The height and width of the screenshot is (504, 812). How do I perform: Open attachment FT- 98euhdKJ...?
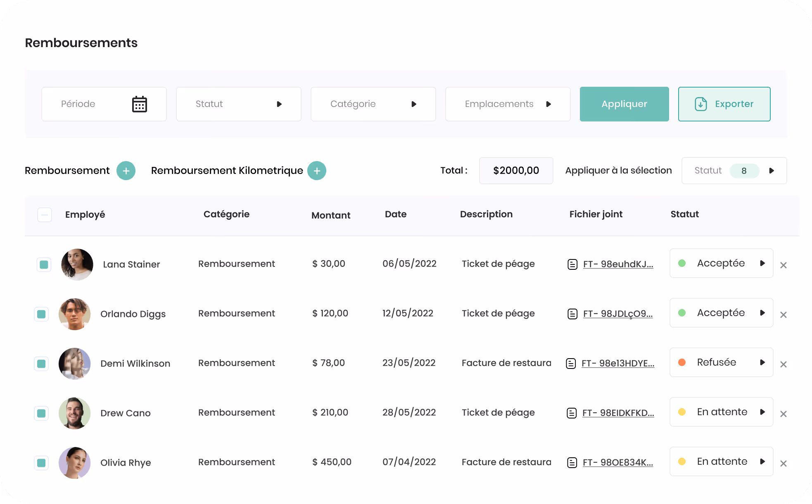click(618, 264)
